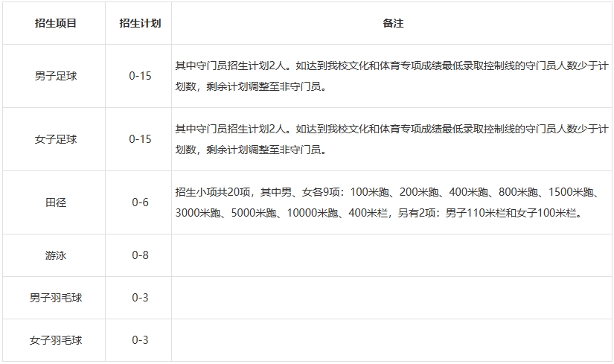
Task: Click the 0-3 plan value for 男子羽毛球
Action: (140, 298)
